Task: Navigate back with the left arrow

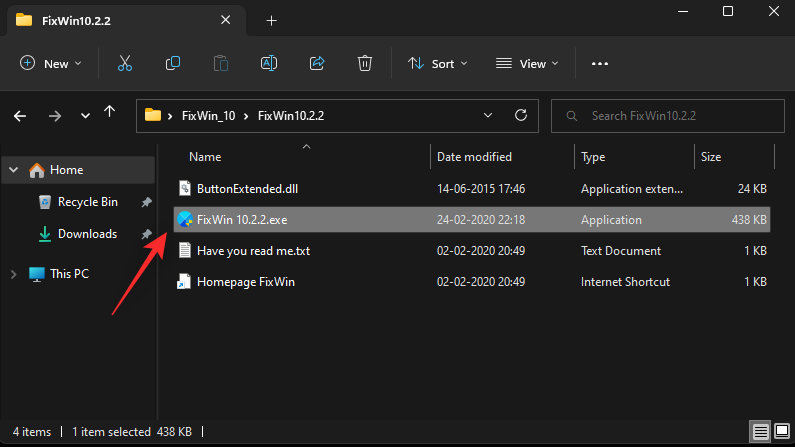Action: point(20,115)
